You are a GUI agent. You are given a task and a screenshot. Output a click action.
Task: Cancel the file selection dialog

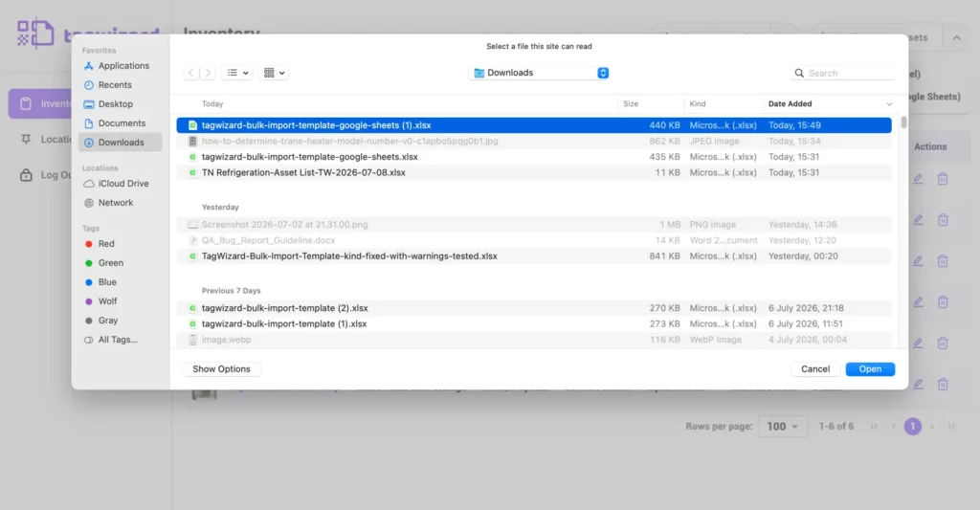pyautogui.click(x=815, y=369)
